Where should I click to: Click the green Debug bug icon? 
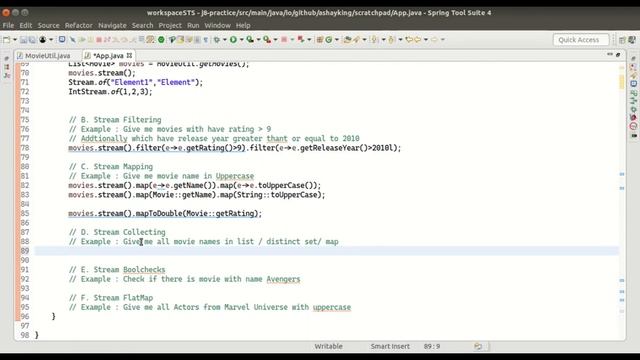coord(217,40)
